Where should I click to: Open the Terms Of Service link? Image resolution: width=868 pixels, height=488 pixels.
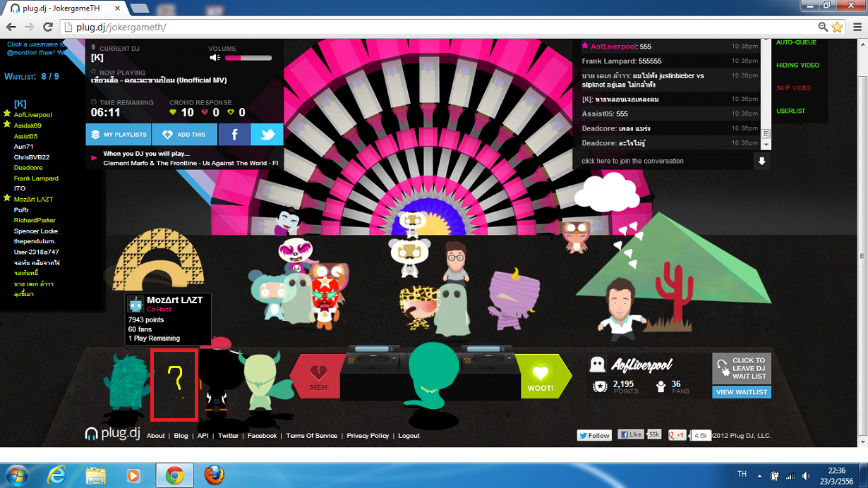311,436
